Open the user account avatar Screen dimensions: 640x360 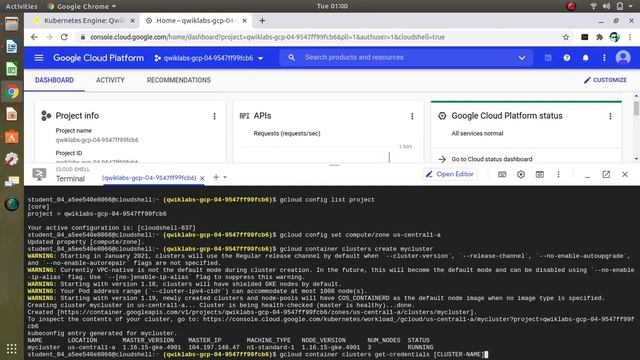pyautogui.click(x=623, y=58)
